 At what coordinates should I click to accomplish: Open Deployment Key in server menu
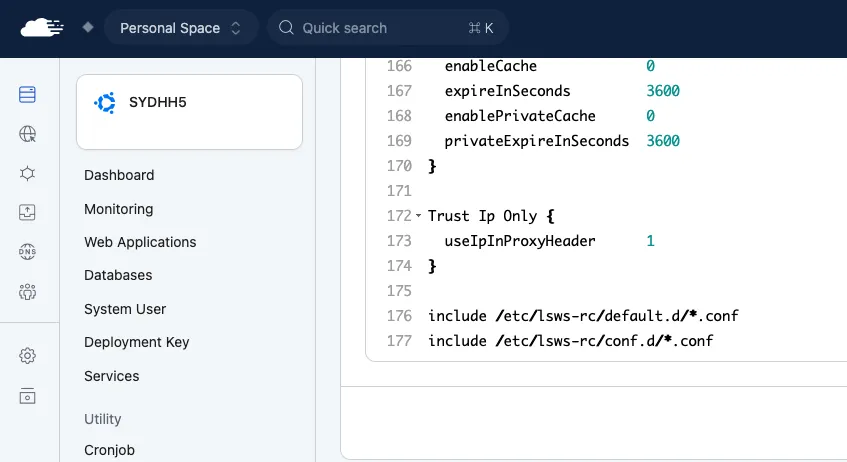(x=136, y=342)
